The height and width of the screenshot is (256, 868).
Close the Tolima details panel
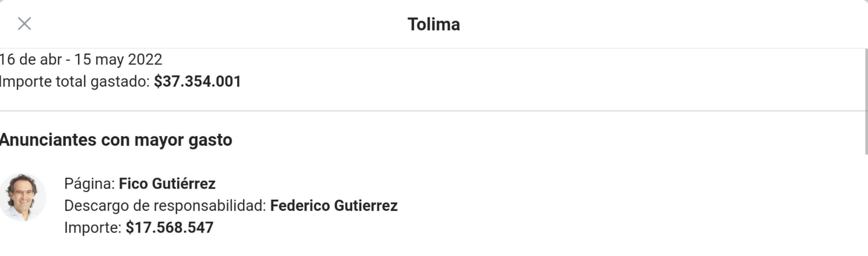pyautogui.click(x=24, y=23)
